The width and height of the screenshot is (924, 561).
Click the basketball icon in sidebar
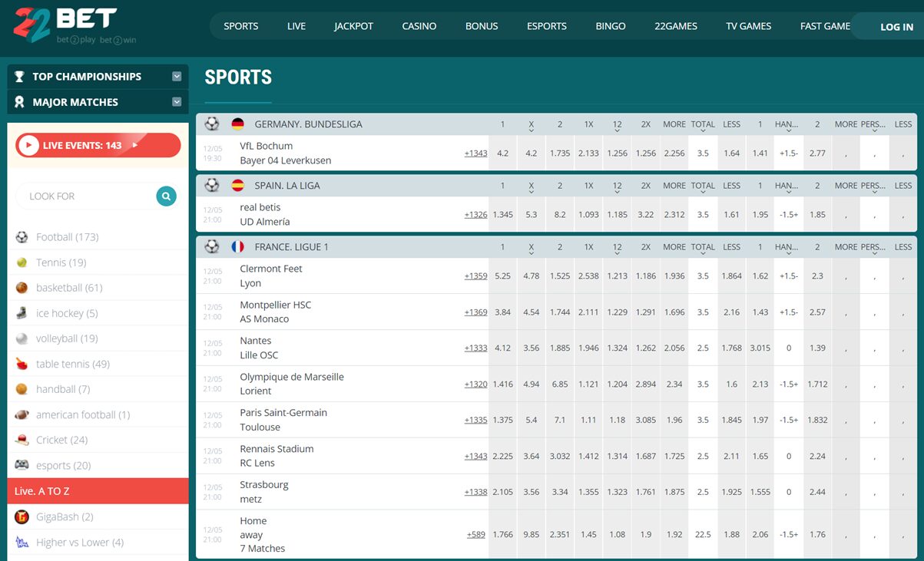pyautogui.click(x=22, y=288)
